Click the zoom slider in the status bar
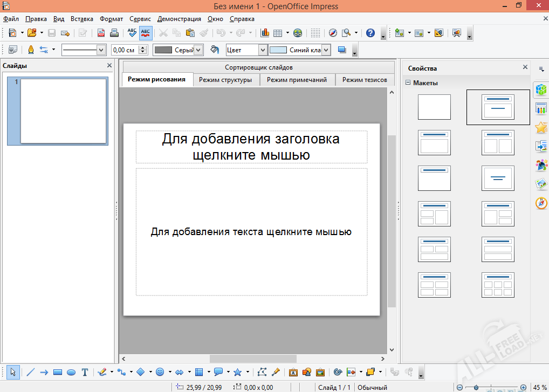This screenshot has height=392, width=549. point(477,387)
